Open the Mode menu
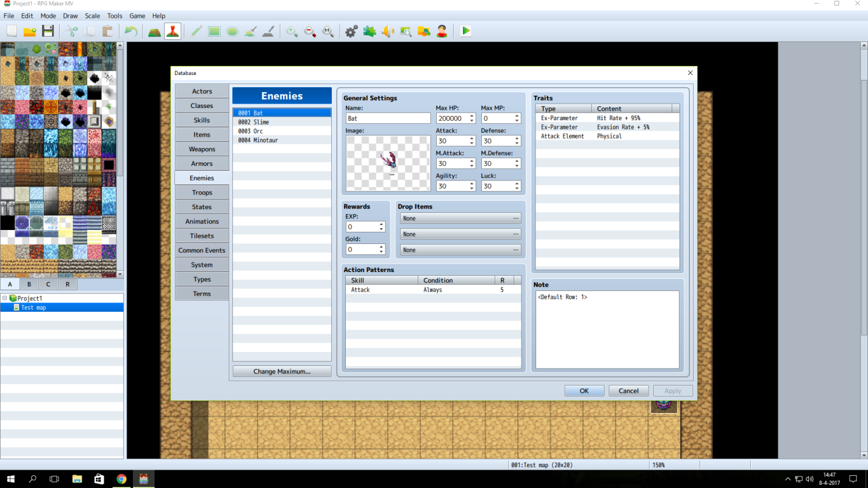Screen dimensions: 868x488 point(48,16)
